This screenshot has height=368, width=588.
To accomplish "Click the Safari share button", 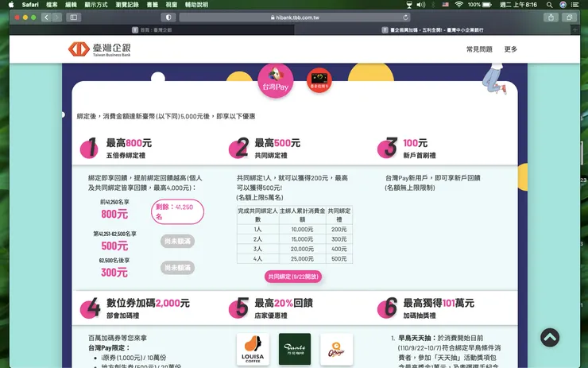I will click(x=551, y=17).
